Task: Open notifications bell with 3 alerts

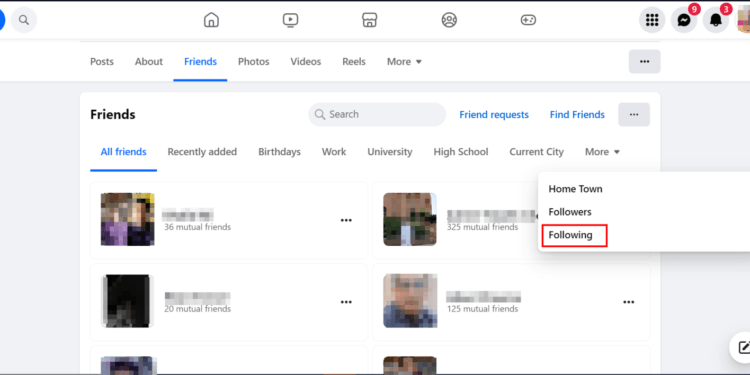Action: coord(716,20)
